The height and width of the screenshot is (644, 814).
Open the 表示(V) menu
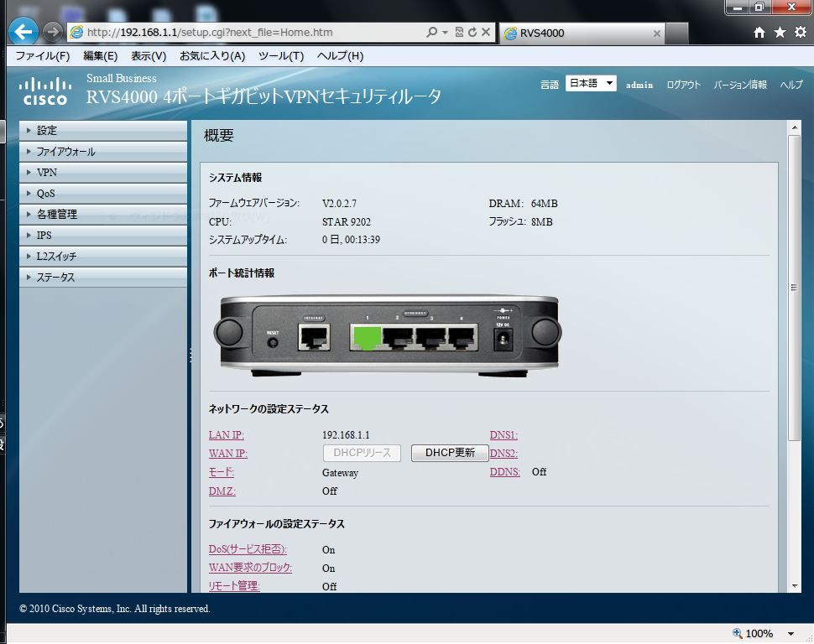point(149,56)
